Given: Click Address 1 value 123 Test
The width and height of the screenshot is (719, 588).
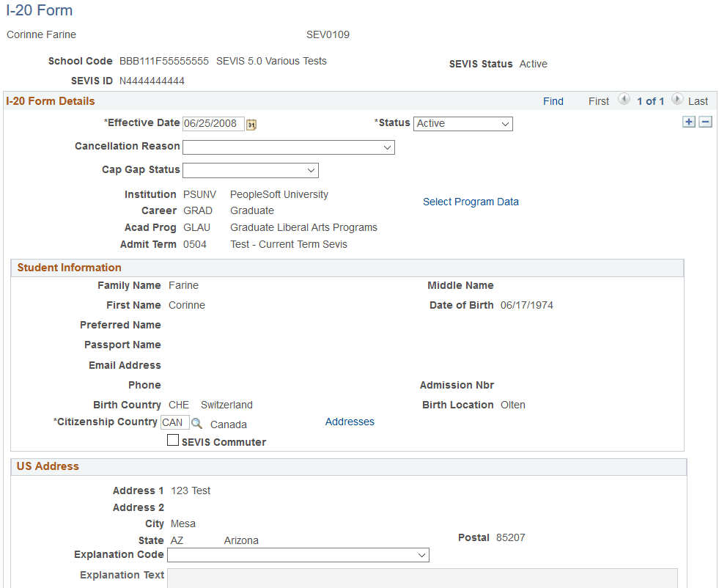Looking at the screenshot, I should coord(191,490).
